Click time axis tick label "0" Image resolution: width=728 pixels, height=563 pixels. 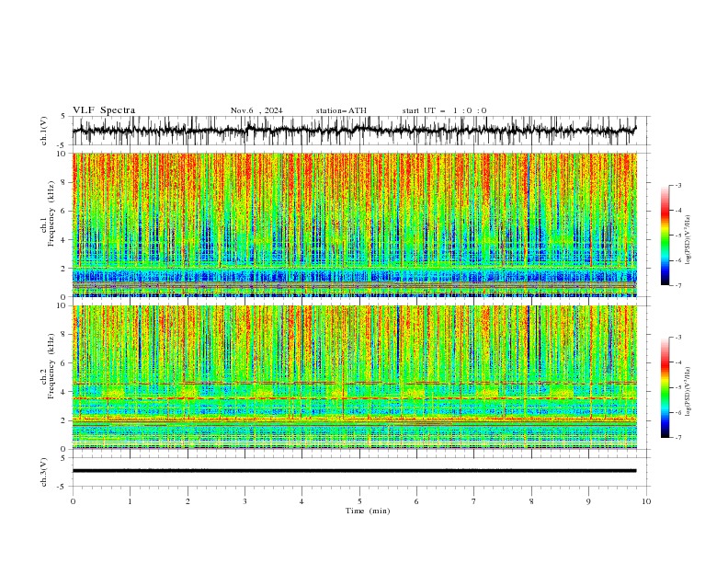coord(73,501)
